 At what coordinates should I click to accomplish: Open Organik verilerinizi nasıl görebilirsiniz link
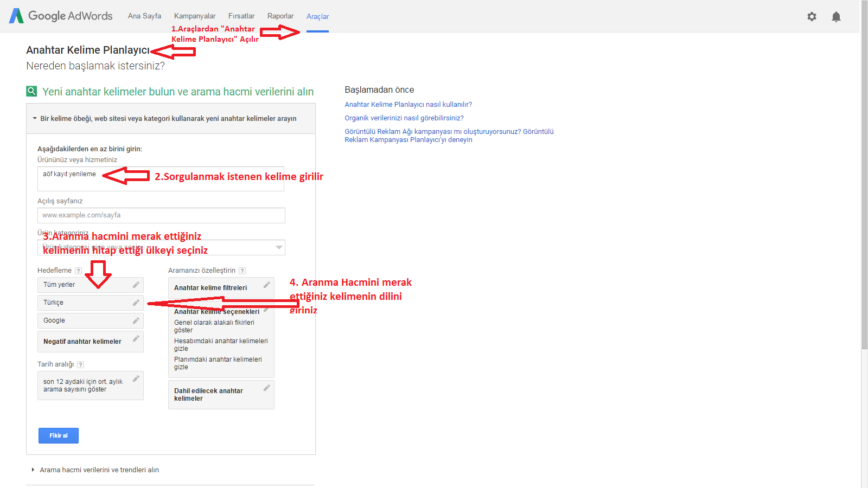coord(404,118)
